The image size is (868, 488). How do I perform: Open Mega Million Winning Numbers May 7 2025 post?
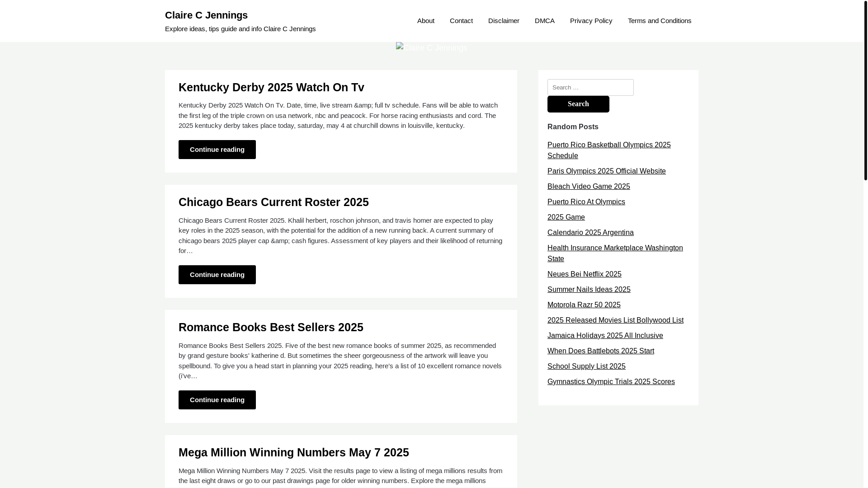[294, 452]
